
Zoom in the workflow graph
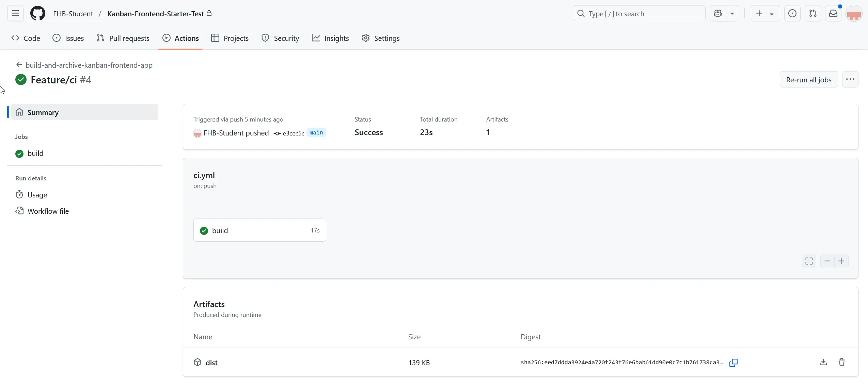click(x=842, y=261)
